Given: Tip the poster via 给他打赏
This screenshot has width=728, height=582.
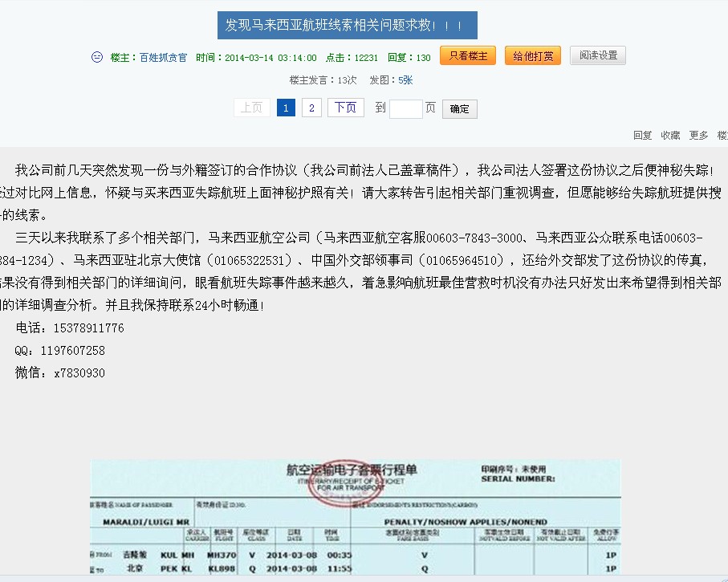Looking at the screenshot, I should [x=533, y=55].
